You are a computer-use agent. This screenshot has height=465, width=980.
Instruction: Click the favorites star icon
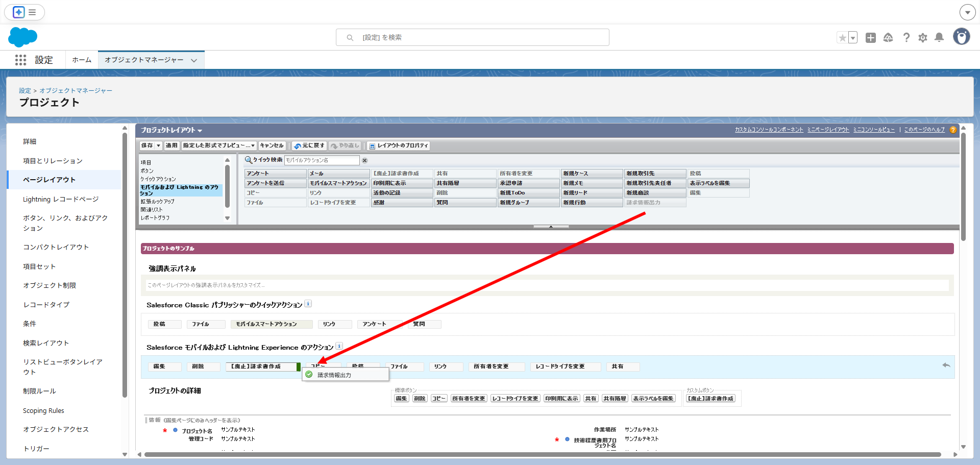point(842,37)
